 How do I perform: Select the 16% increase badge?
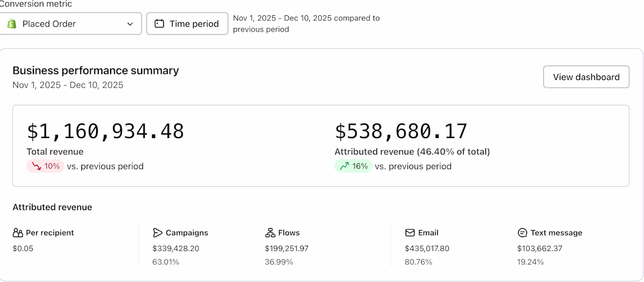(x=353, y=166)
